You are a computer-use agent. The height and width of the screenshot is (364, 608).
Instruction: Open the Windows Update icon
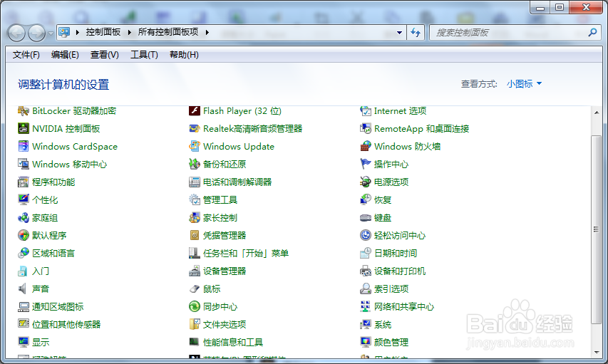pyautogui.click(x=195, y=146)
